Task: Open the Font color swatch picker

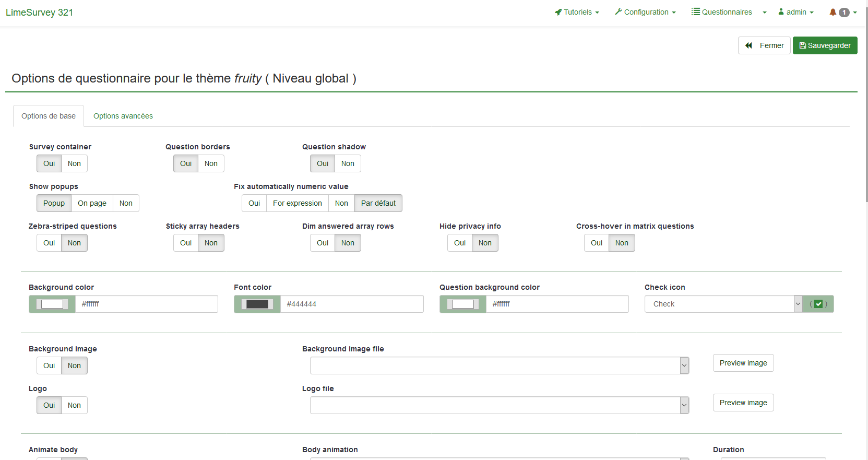Action: click(257, 304)
